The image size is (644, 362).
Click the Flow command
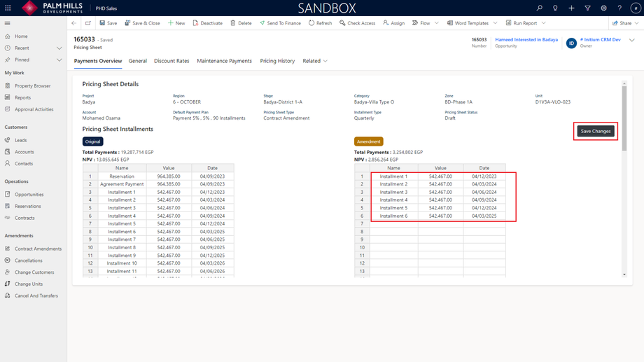(421, 23)
